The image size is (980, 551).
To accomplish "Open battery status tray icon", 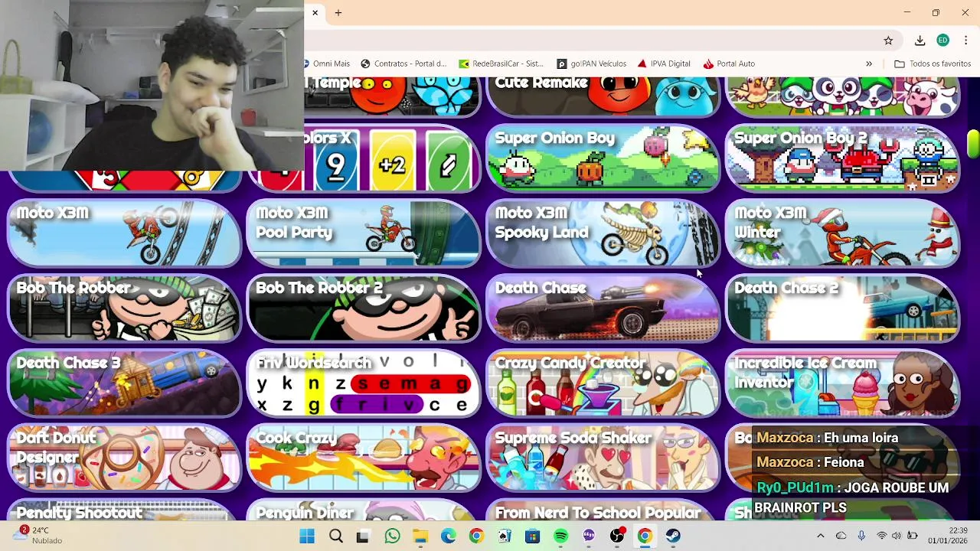I will click(x=913, y=536).
